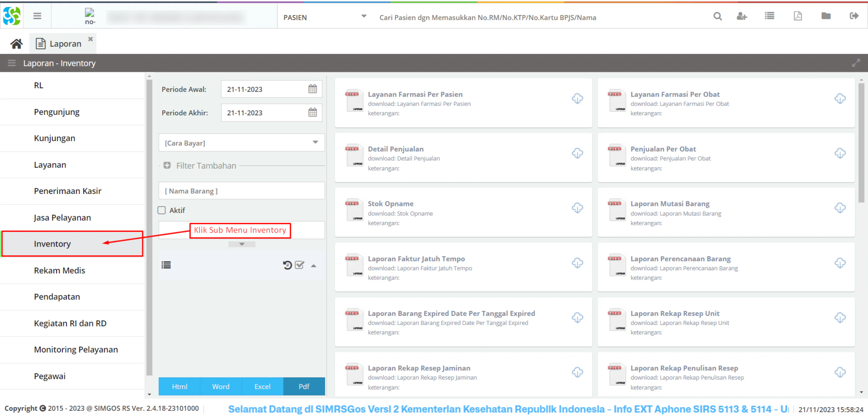Open the Periode Akhir calendar picker
The height and width of the screenshot is (418, 868).
pos(312,113)
